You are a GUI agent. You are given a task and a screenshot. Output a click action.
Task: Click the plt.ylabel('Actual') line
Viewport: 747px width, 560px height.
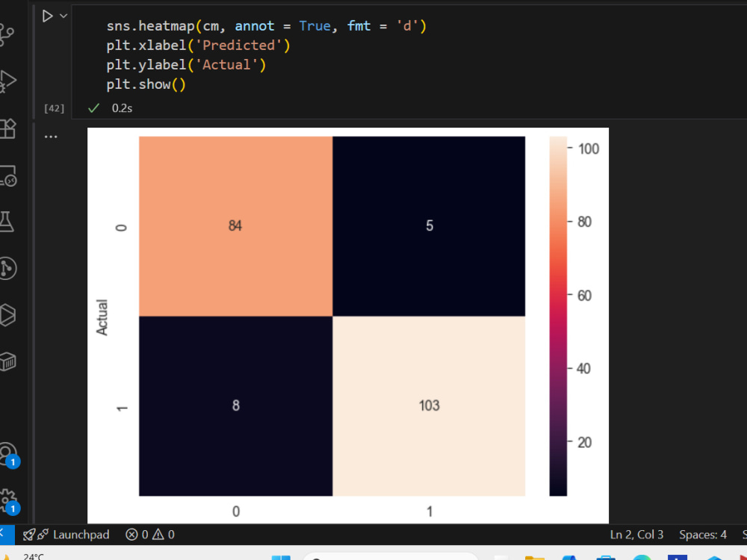pos(186,65)
